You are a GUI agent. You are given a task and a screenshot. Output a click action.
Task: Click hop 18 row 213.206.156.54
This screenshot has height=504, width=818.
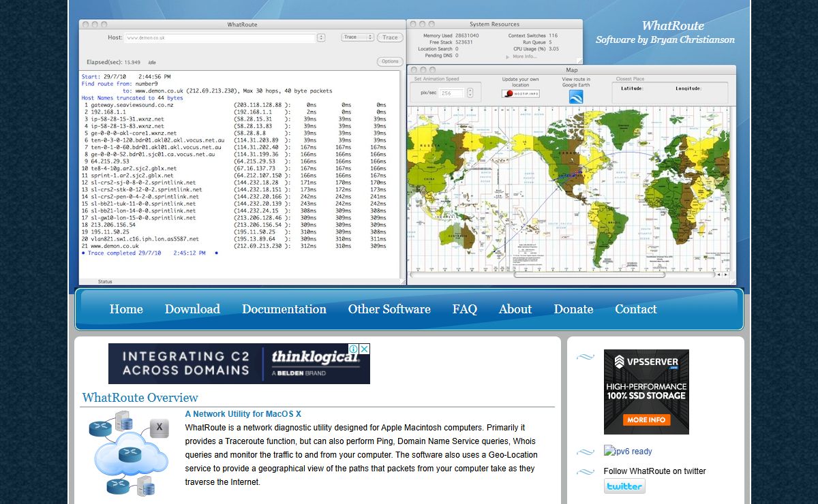pos(234,225)
